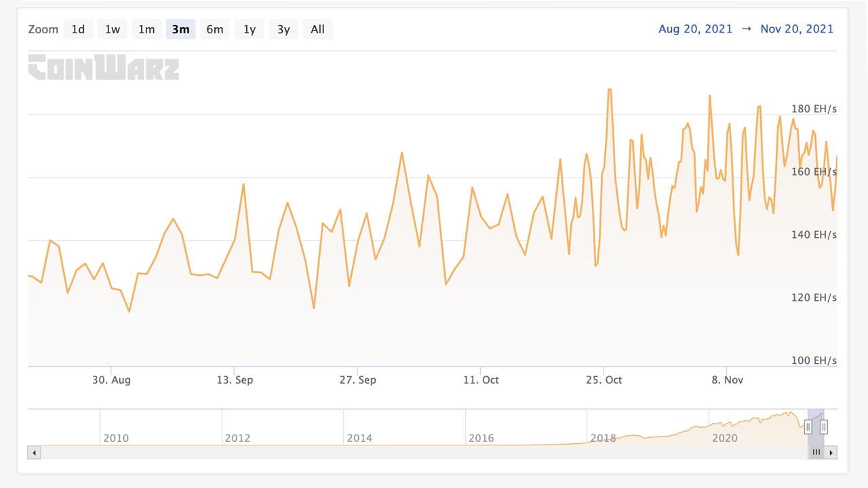Click the navigator scroll left arrow
Screen dimensions: 868x488
tap(35, 452)
